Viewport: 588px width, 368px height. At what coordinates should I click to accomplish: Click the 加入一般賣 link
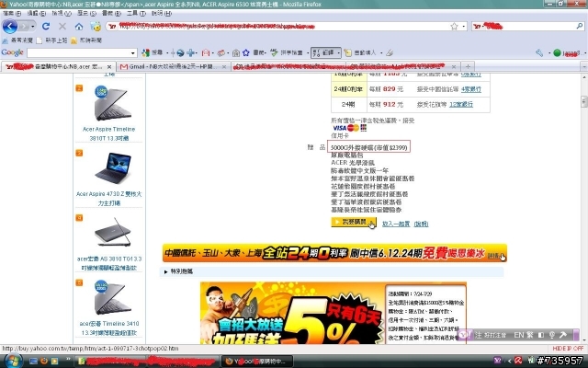tap(396, 224)
